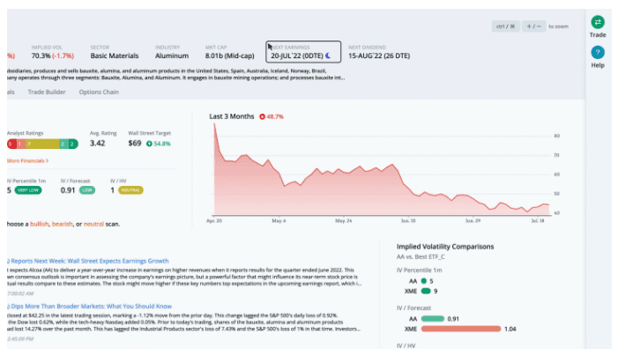The width and height of the screenshot is (618, 364).
Task: Open the Help icon in sidebar
Action: coord(597,53)
